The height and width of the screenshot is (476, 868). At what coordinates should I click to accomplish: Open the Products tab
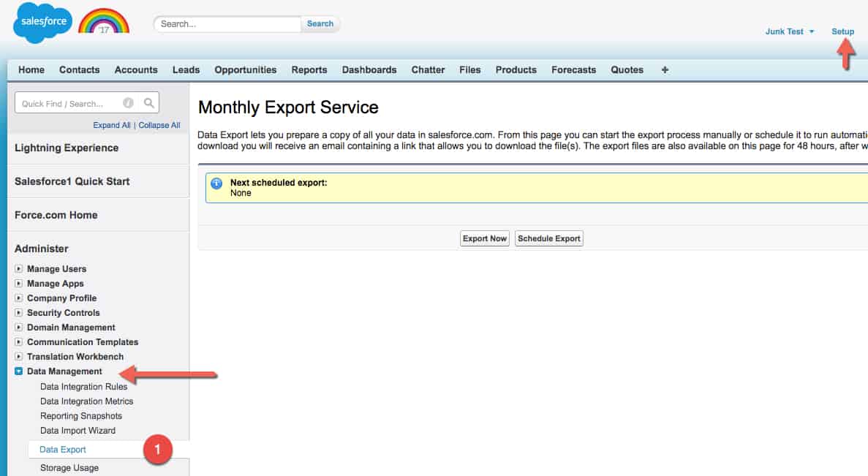coord(516,69)
